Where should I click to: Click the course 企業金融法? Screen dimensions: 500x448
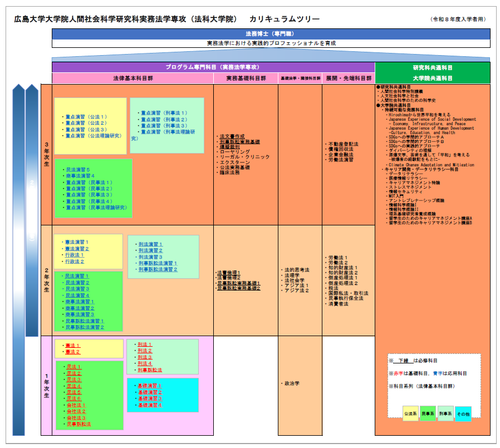pyautogui.click(x=341, y=155)
